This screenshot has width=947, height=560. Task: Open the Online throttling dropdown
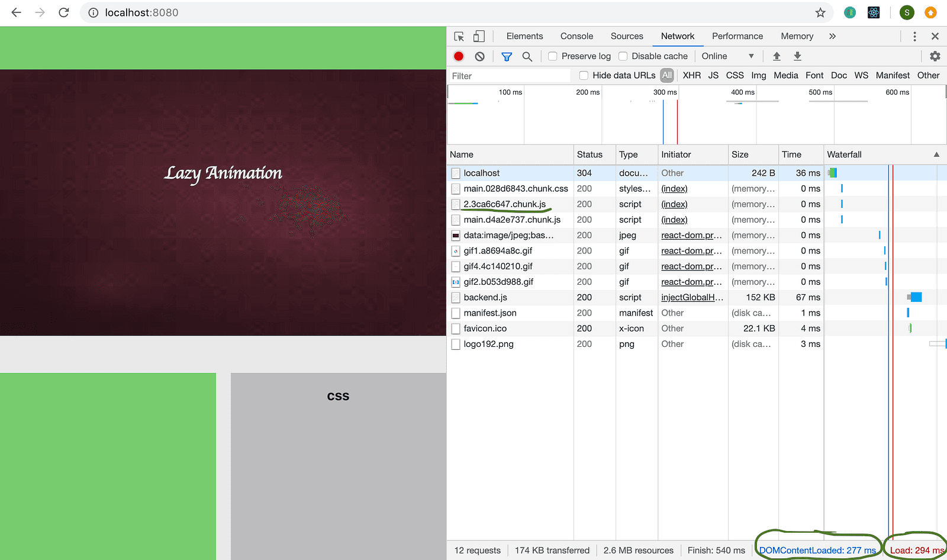[727, 56]
